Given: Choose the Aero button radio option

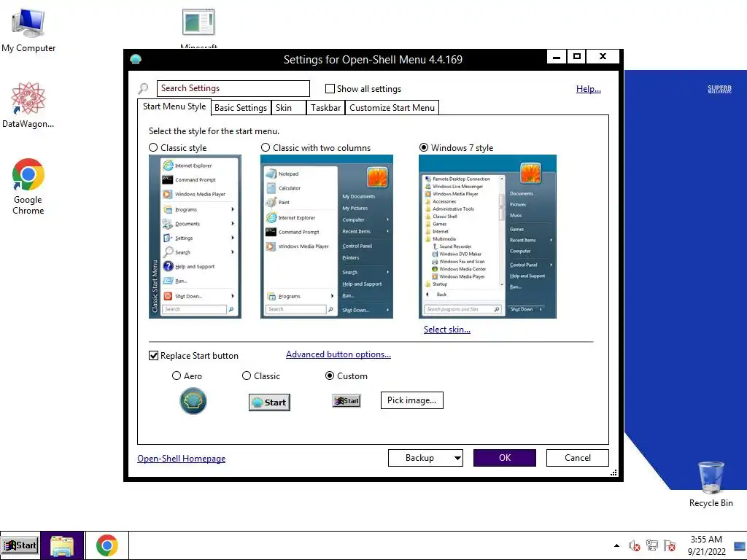Looking at the screenshot, I should [177, 376].
